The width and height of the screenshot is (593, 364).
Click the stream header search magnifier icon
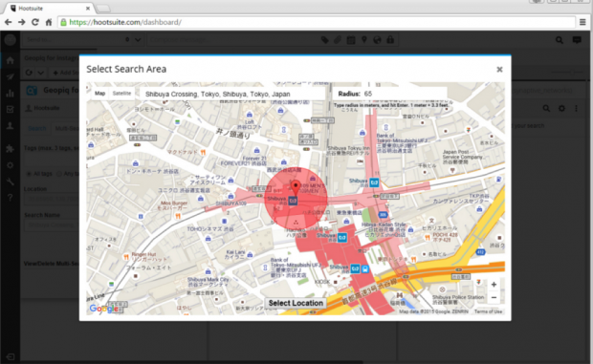(546, 108)
